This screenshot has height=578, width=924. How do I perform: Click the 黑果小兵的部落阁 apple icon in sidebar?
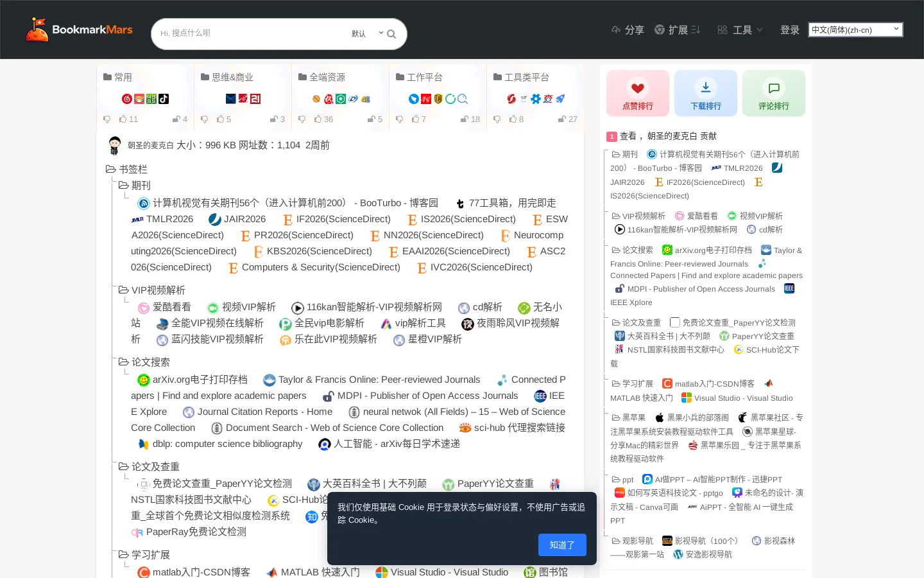660,417
